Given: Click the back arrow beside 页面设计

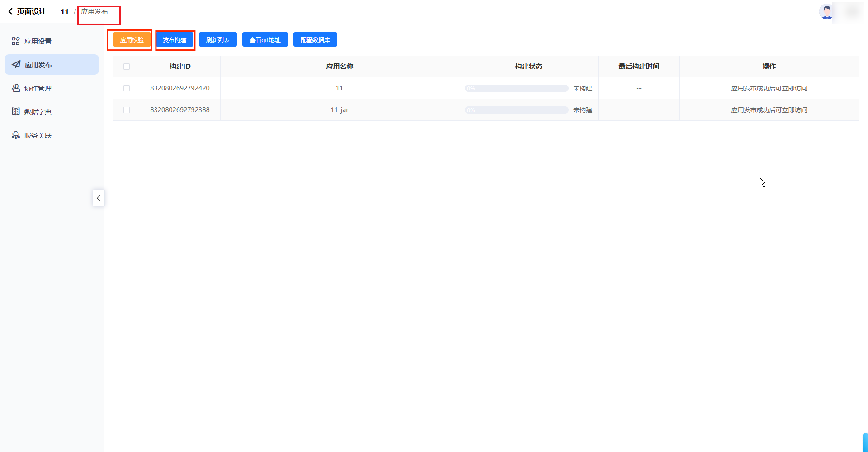Looking at the screenshot, I should point(10,12).
